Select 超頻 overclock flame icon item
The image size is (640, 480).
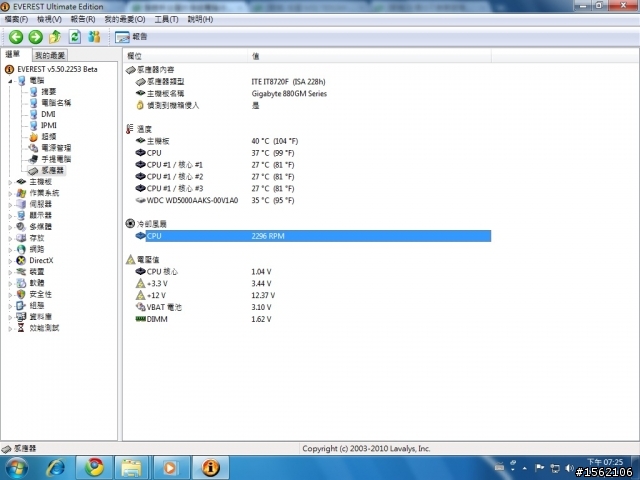[x=33, y=137]
